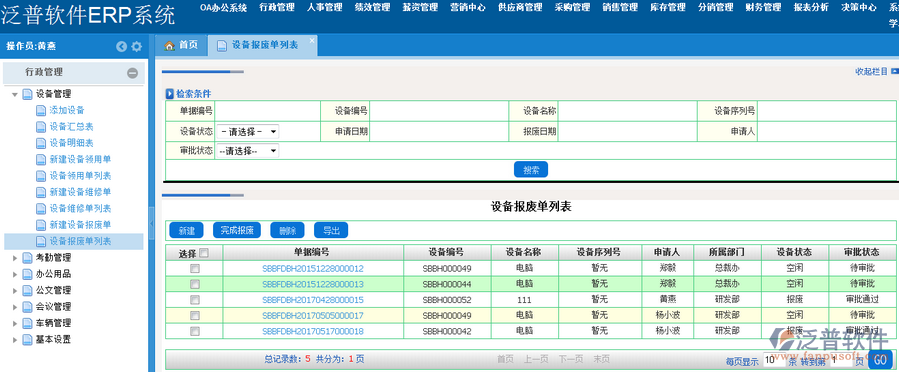899x372 pixels.
Task: Open the 设备状态 dropdown
Action: click(x=248, y=132)
